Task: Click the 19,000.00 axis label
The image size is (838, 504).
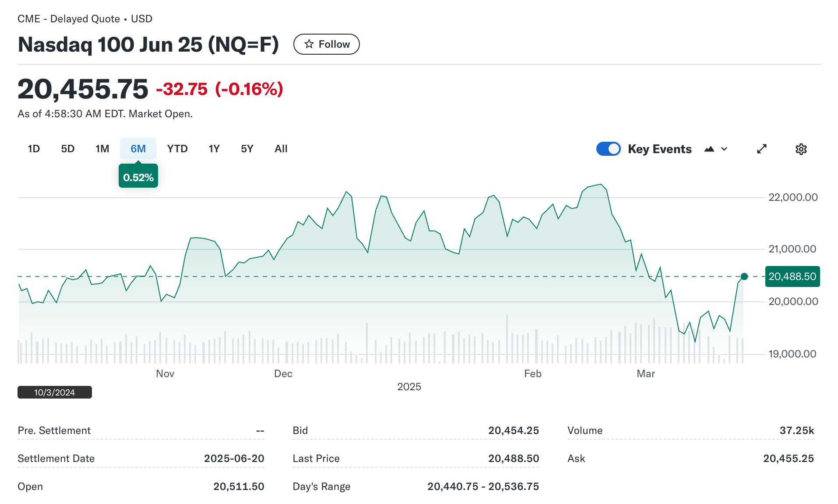Action: click(x=792, y=354)
